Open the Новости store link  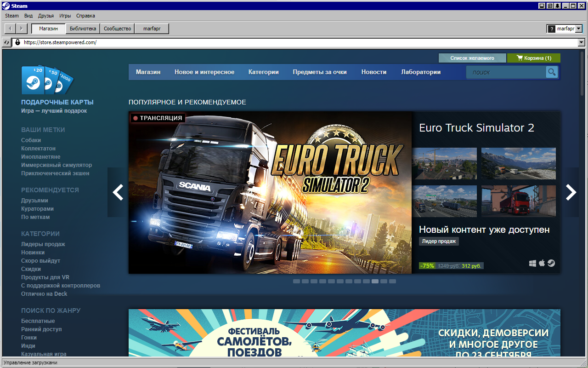pos(374,72)
